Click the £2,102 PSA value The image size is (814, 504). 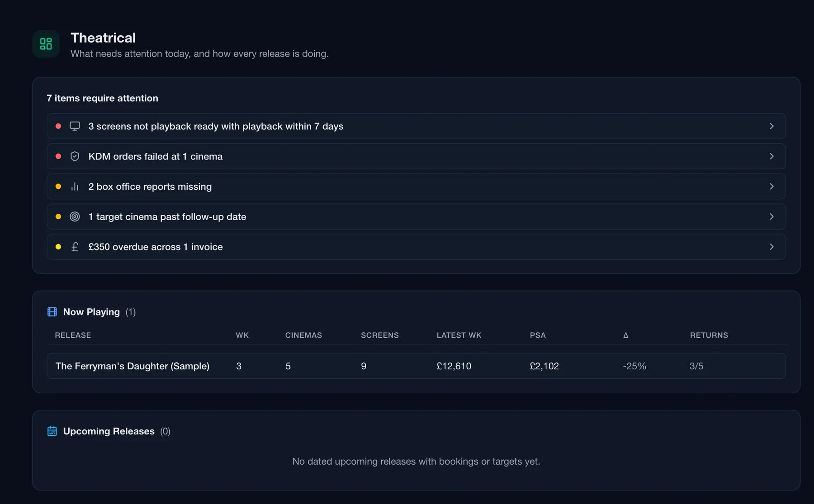pyautogui.click(x=544, y=366)
